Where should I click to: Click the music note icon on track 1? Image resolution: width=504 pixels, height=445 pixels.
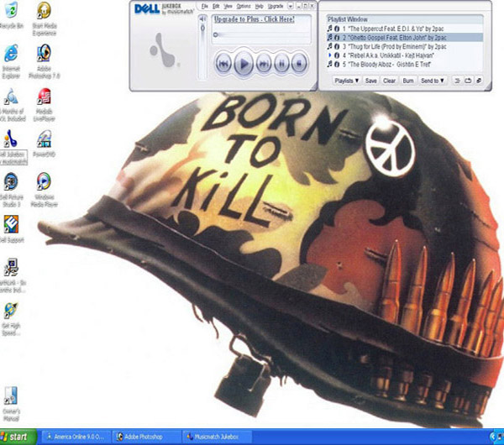[x=330, y=29]
